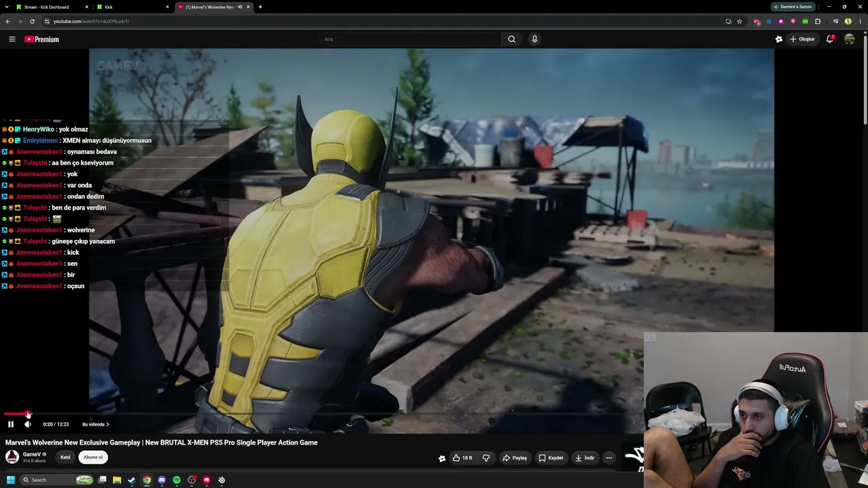The height and width of the screenshot is (488, 868).
Task: Open more actions three-dot menu under video
Action: coord(609,458)
